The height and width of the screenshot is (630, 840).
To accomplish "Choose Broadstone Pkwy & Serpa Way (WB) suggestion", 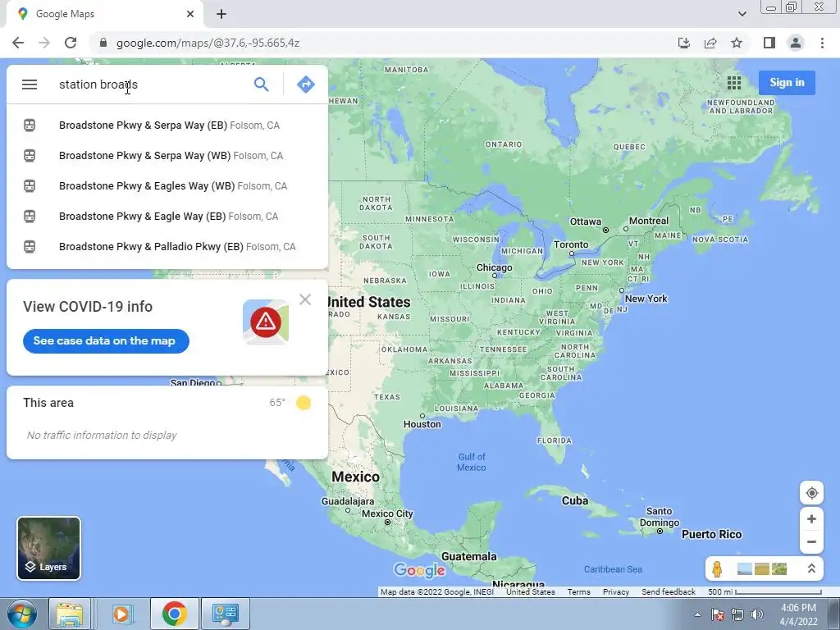I will (x=167, y=156).
